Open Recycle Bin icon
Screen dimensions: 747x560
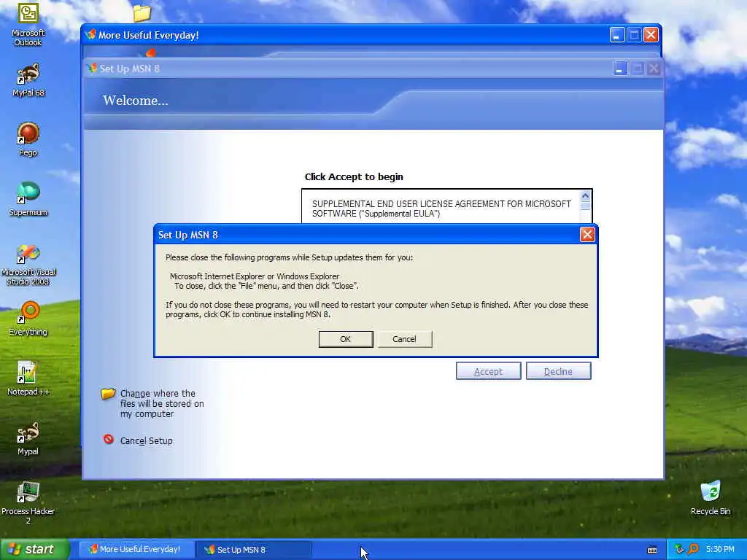711,498
